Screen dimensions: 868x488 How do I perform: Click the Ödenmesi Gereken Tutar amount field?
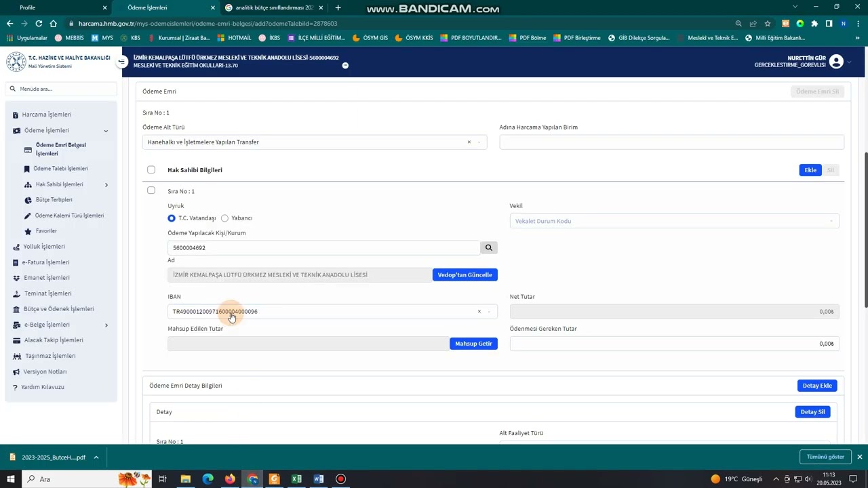[674, 344]
